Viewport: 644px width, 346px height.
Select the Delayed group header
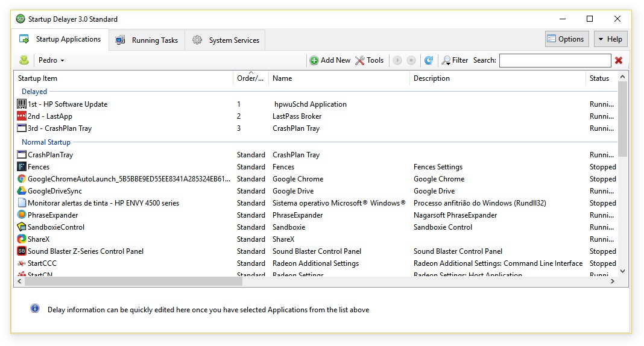coord(34,92)
